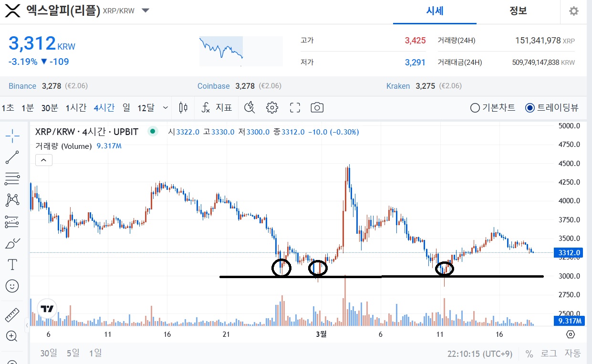Image resolution: width=592 pixels, height=364 pixels.
Task: Open the emoji icons tool
Action: pos(12,286)
